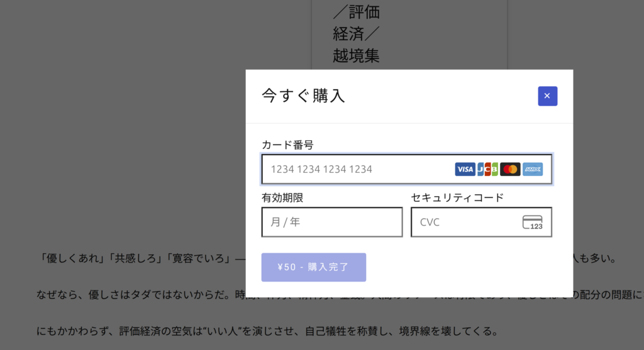Click paragraph starting with 「優しくあれ」
Screen dimensions: 644x350
point(138,259)
